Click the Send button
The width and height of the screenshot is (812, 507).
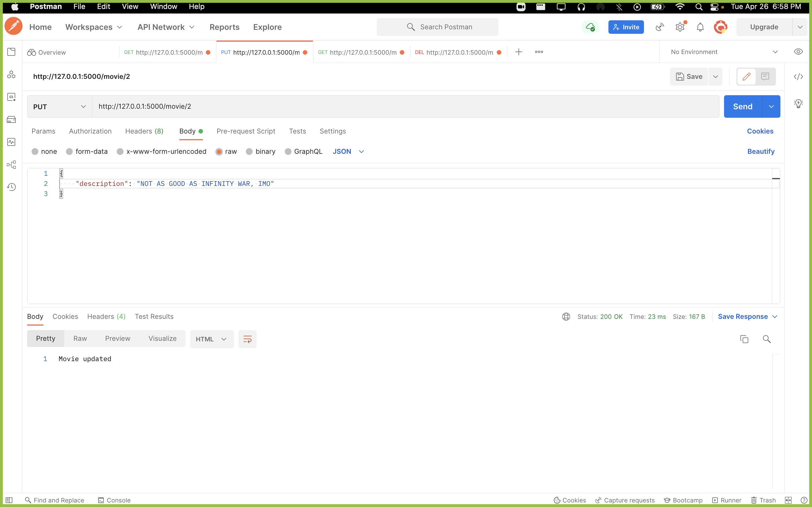click(x=742, y=107)
